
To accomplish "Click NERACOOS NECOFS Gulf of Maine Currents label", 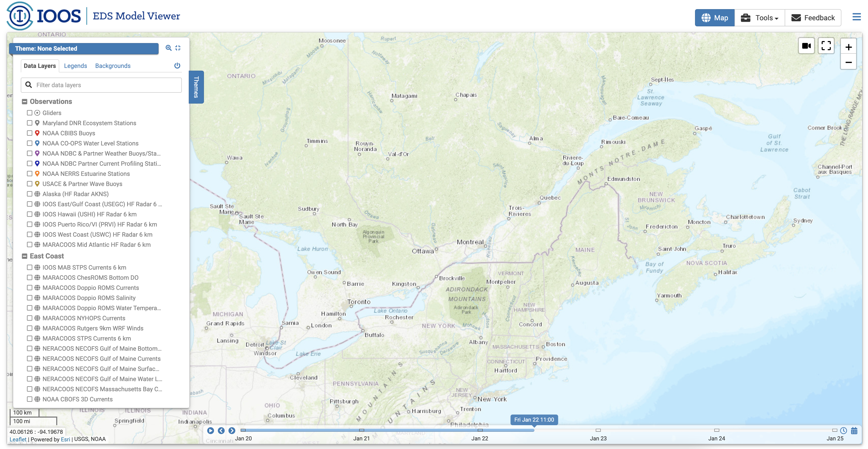I will (x=101, y=359).
